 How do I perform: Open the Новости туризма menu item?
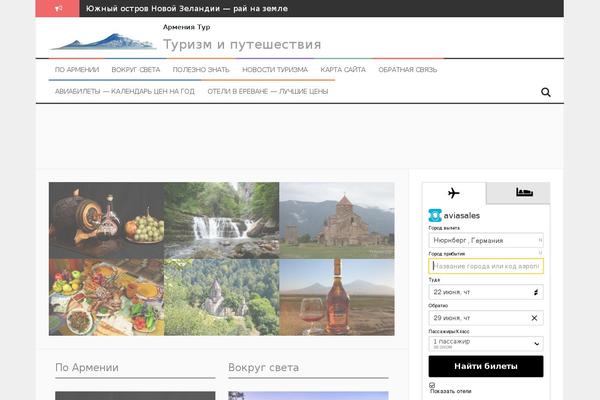point(275,70)
